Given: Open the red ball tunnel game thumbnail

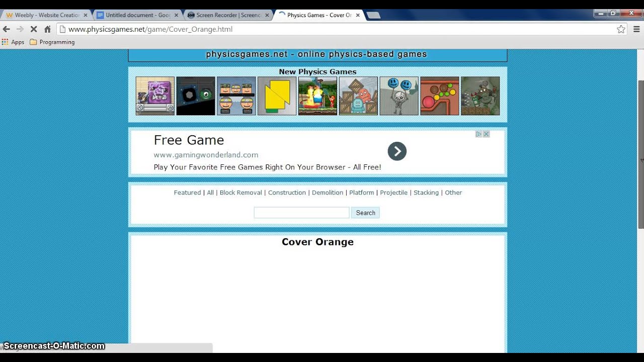Looking at the screenshot, I should coord(440,96).
